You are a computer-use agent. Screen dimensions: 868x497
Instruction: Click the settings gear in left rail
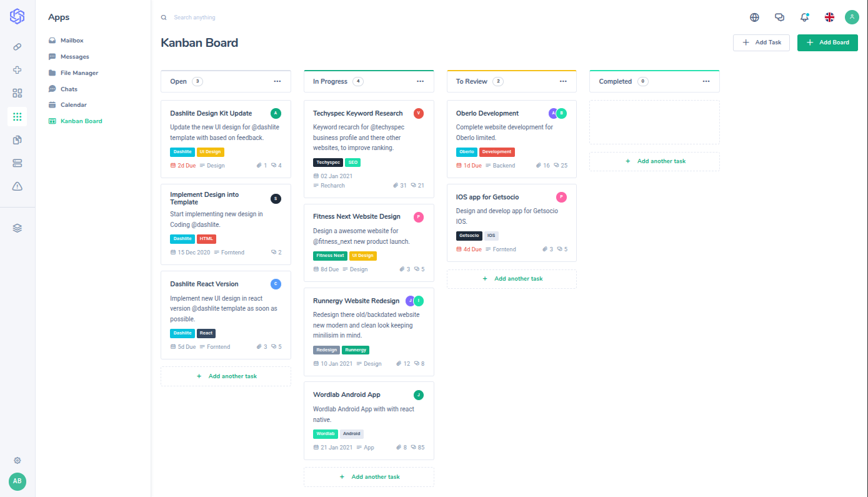coord(17,461)
